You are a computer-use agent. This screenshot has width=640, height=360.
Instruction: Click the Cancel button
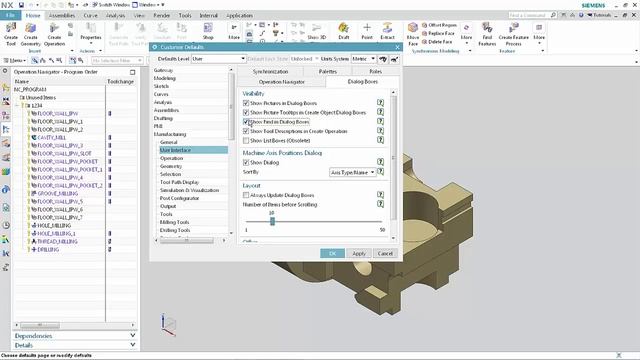click(385, 253)
